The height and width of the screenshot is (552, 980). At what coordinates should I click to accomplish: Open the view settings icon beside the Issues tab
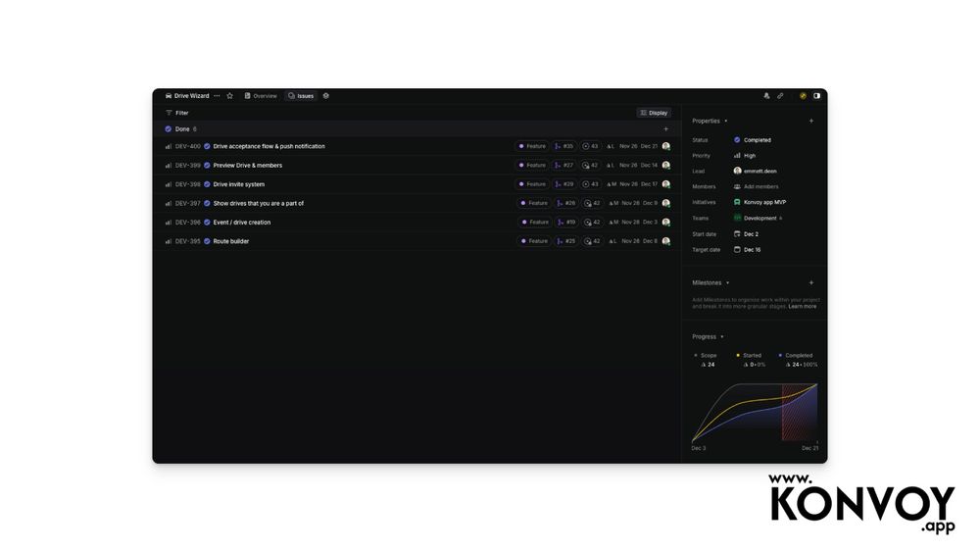(325, 96)
